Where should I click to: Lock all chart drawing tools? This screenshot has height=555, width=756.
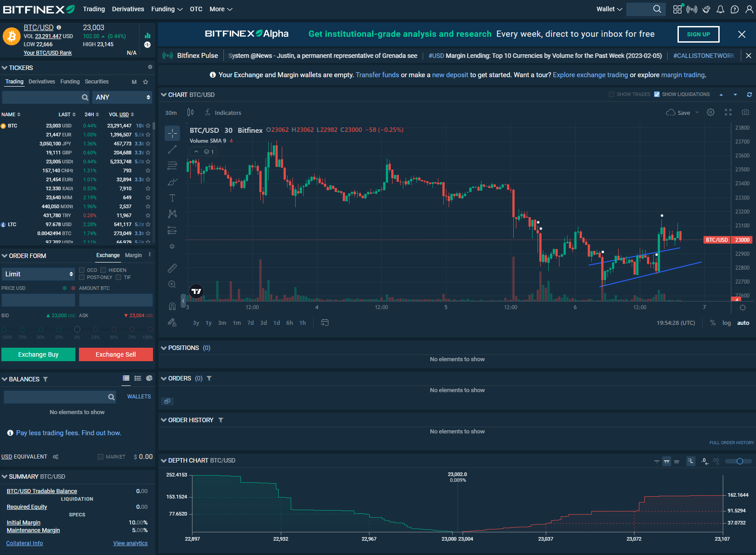[x=172, y=323]
